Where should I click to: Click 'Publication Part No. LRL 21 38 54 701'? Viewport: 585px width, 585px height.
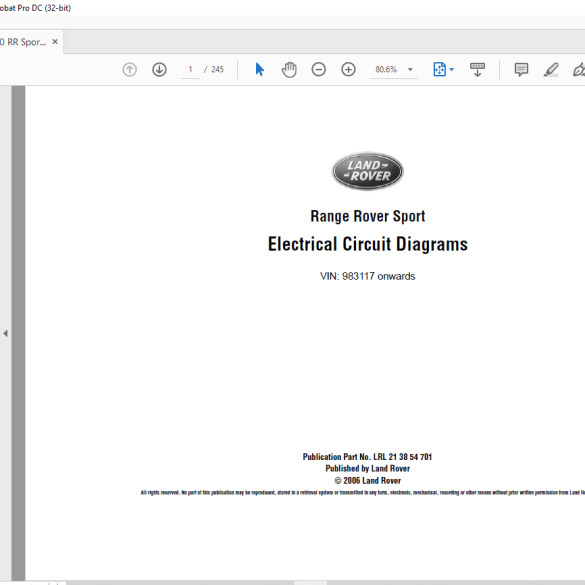pos(367,457)
